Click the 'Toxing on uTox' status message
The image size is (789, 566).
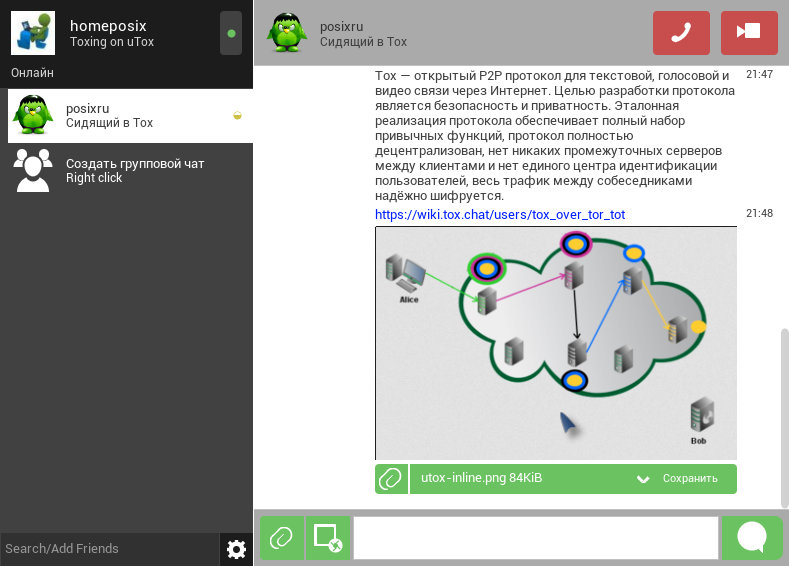(112, 42)
